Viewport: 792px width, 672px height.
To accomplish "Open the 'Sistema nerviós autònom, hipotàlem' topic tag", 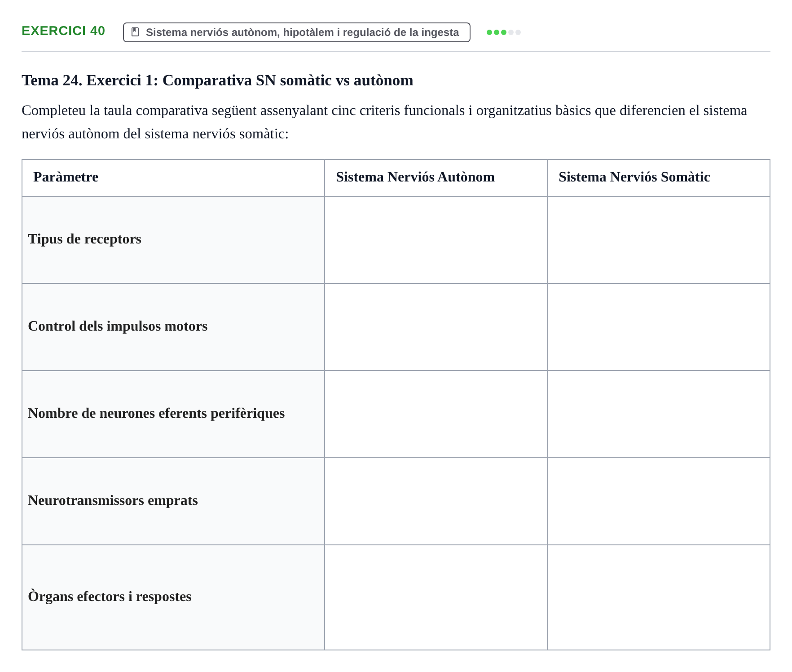I will point(297,32).
